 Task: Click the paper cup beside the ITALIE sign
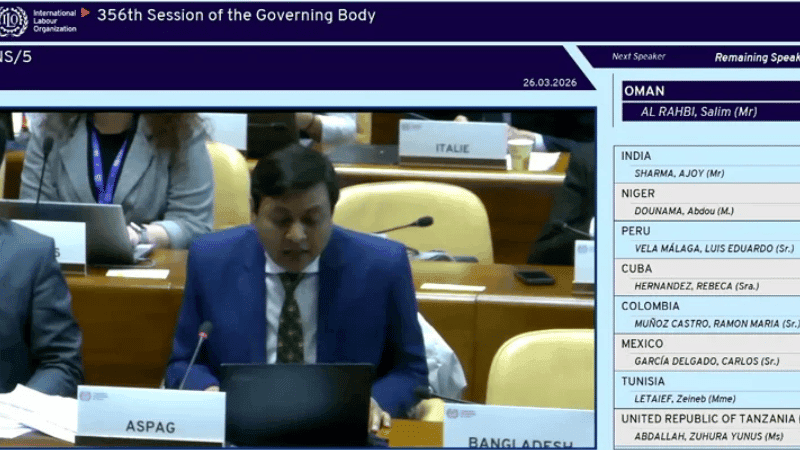point(520,154)
